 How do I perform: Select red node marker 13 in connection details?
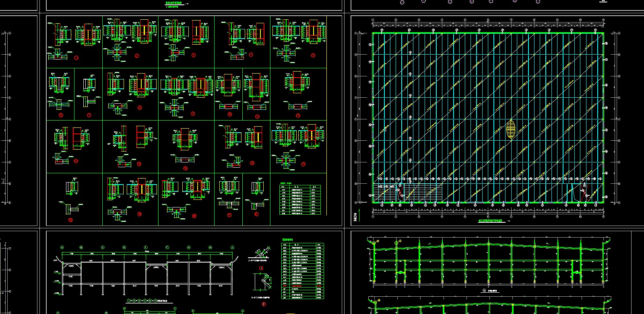click(76, 161)
